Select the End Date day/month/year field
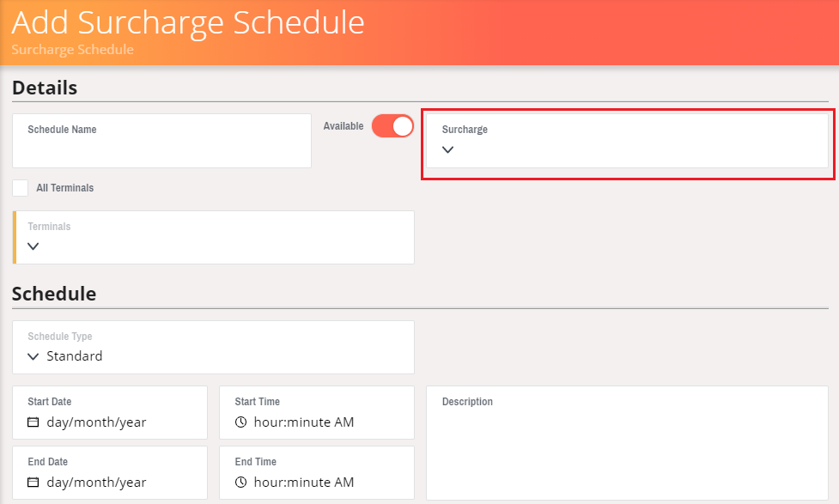 point(110,472)
